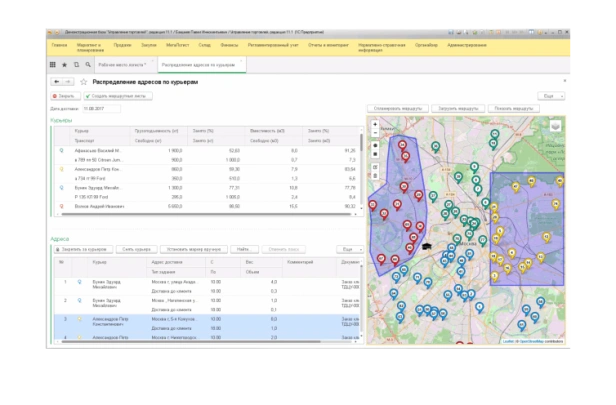Image resolution: width=616 pixels, height=405 pixels.
Task: Click the search magnifier icon in toolbar
Action: [86, 64]
